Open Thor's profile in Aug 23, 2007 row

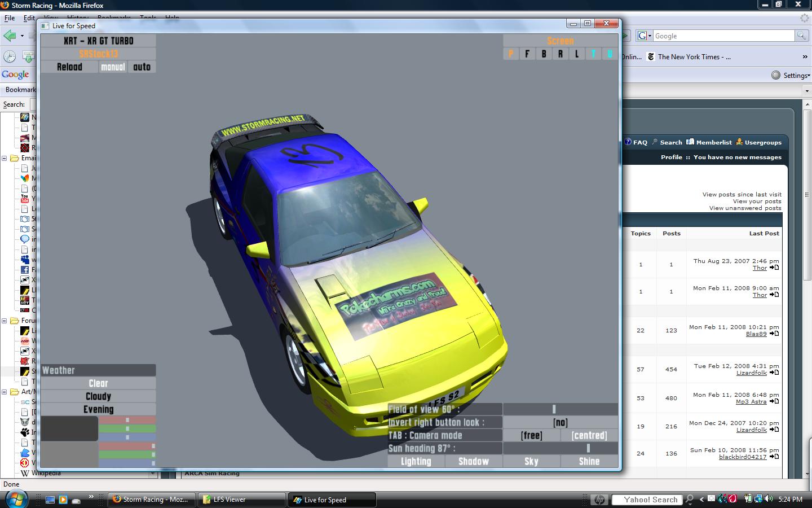click(x=760, y=268)
